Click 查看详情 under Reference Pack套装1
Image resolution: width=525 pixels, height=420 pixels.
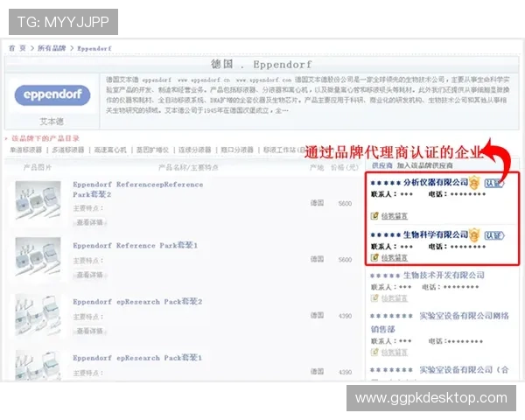[89, 275]
